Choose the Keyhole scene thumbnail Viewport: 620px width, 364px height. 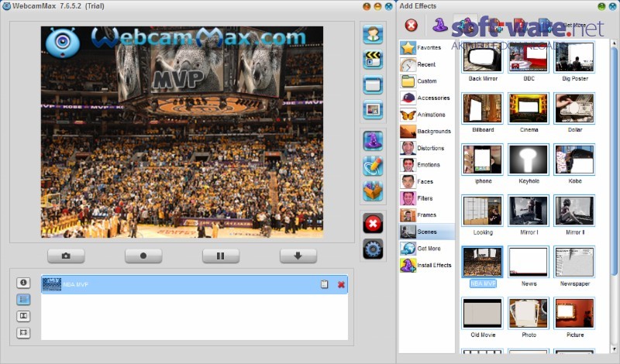[529, 160]
